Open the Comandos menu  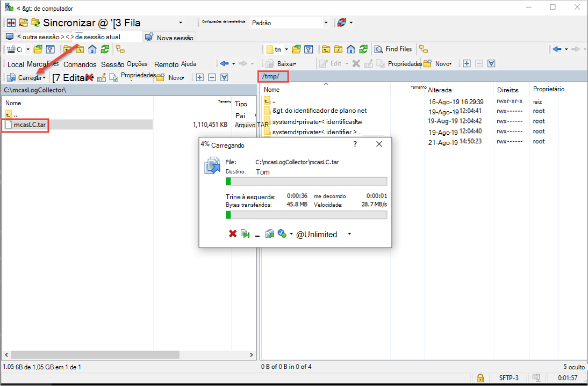80,64
